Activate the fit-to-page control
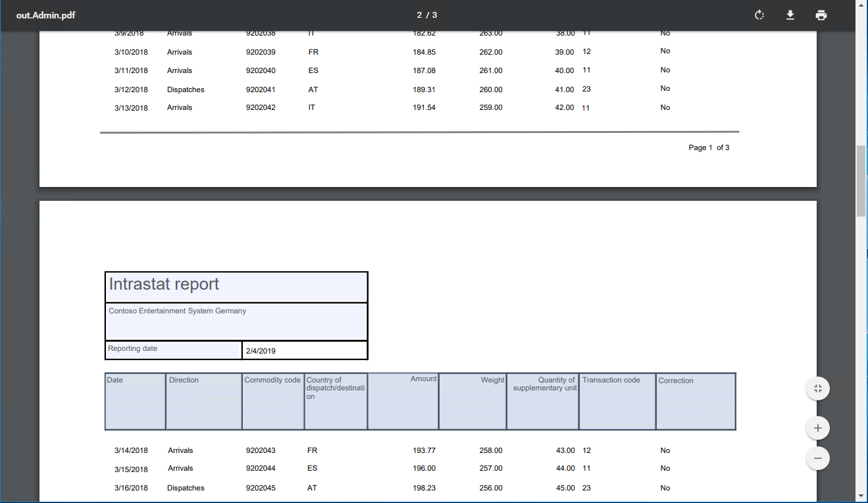 coord(817,388)
